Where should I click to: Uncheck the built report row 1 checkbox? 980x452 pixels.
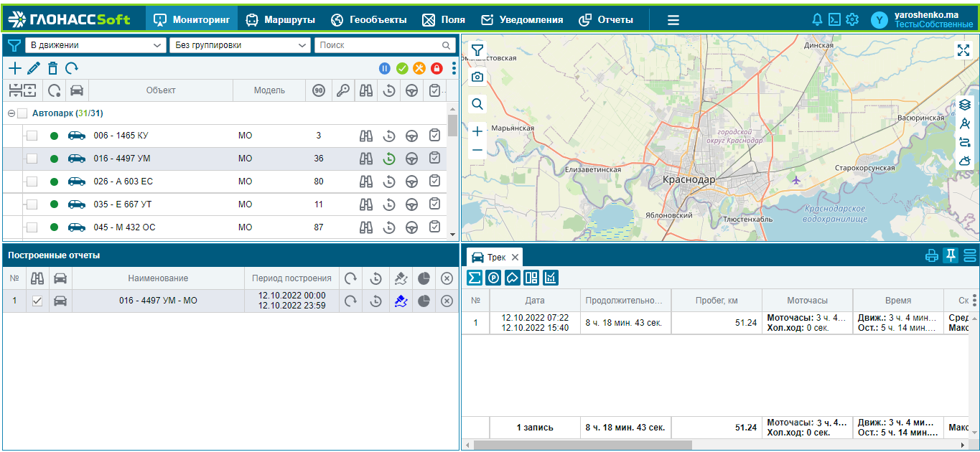(37, 301)
